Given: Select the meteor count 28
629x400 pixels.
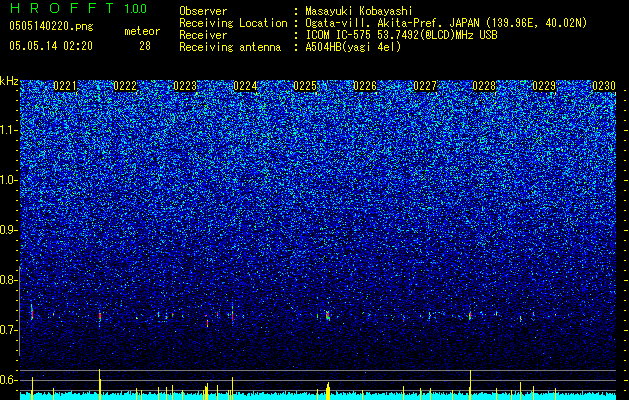Looking at the screenshot, I should click(145, 46).
